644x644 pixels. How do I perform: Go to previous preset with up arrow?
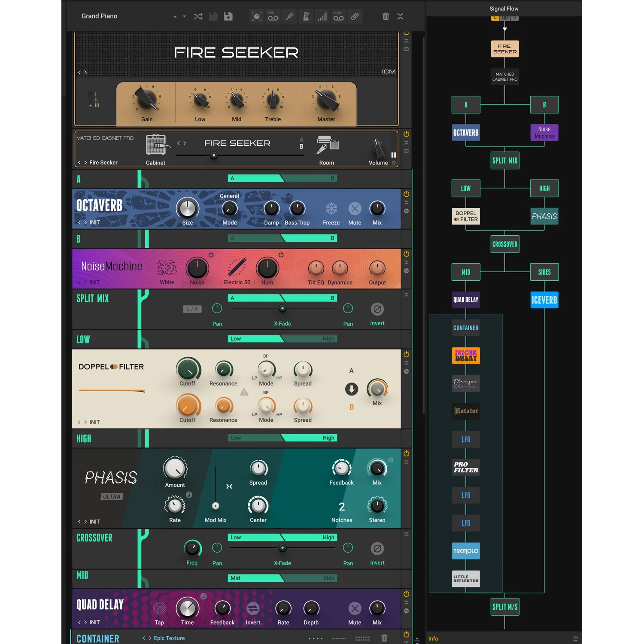(x=175, y=16)
